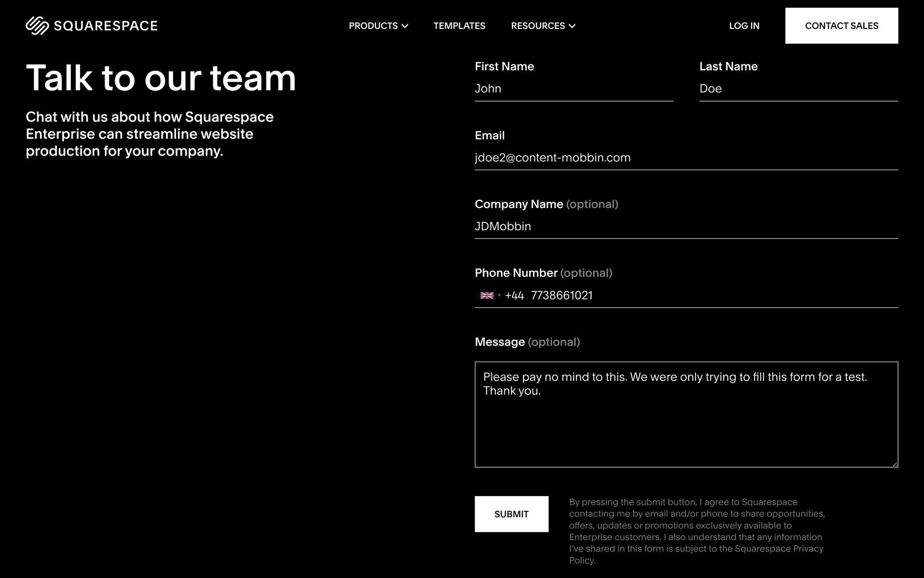
Task: Click the Email label
Action: (x=490, y=135)
